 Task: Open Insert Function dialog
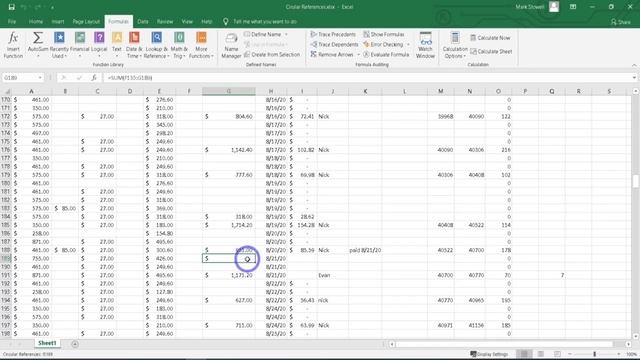pos(13,45)
